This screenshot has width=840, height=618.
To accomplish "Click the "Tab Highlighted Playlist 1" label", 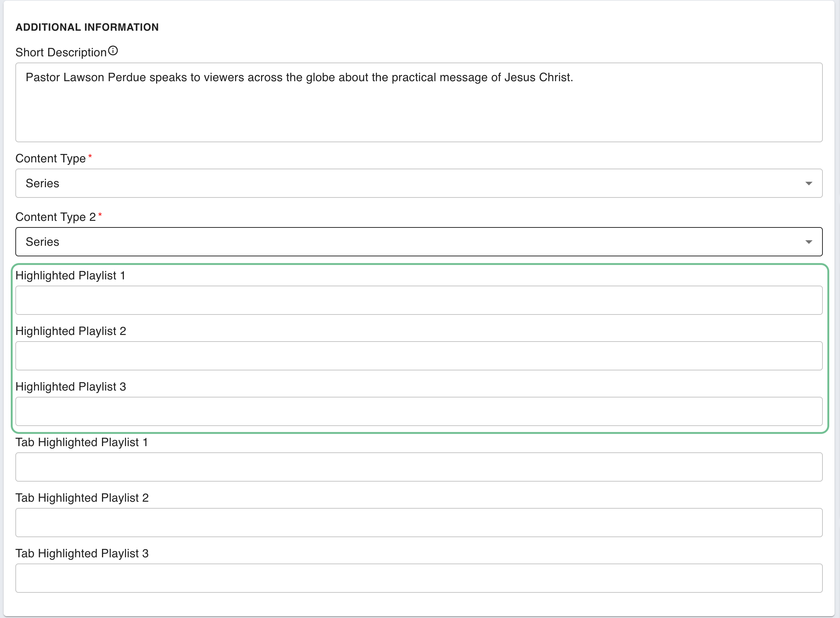I will coord(82,442).
